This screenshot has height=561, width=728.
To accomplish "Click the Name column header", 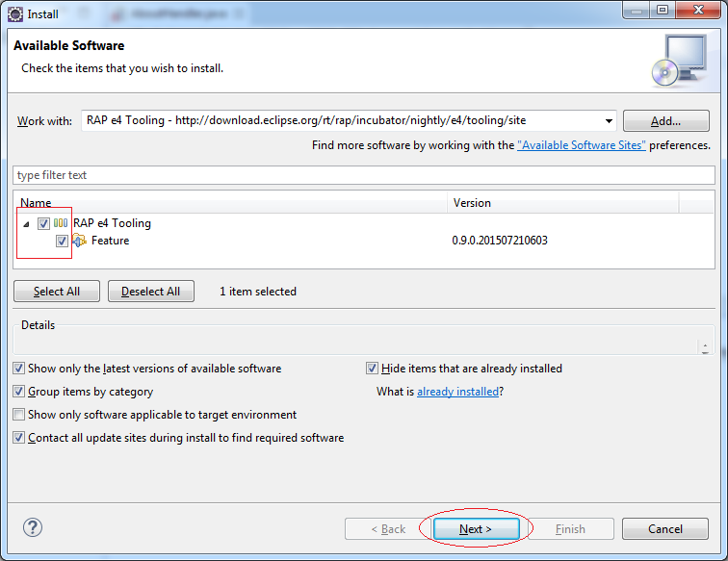I will 230,203.
